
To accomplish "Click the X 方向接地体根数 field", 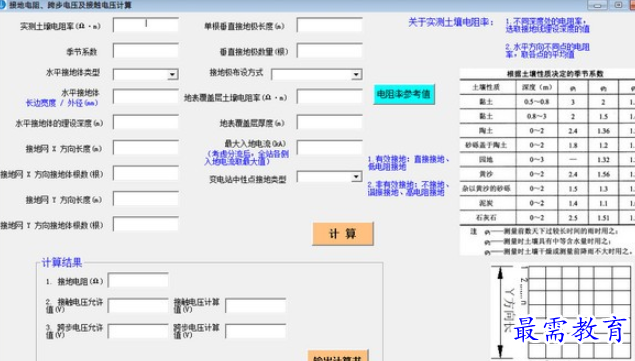I will 146,173.
